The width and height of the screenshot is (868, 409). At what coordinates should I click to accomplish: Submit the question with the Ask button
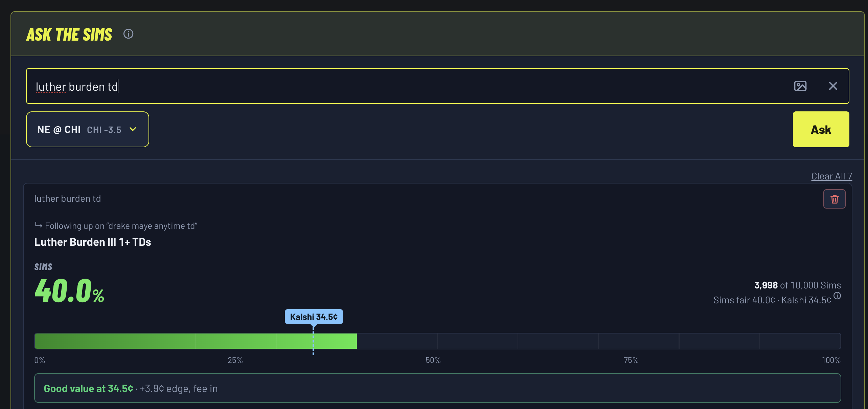tap(821, 129)
